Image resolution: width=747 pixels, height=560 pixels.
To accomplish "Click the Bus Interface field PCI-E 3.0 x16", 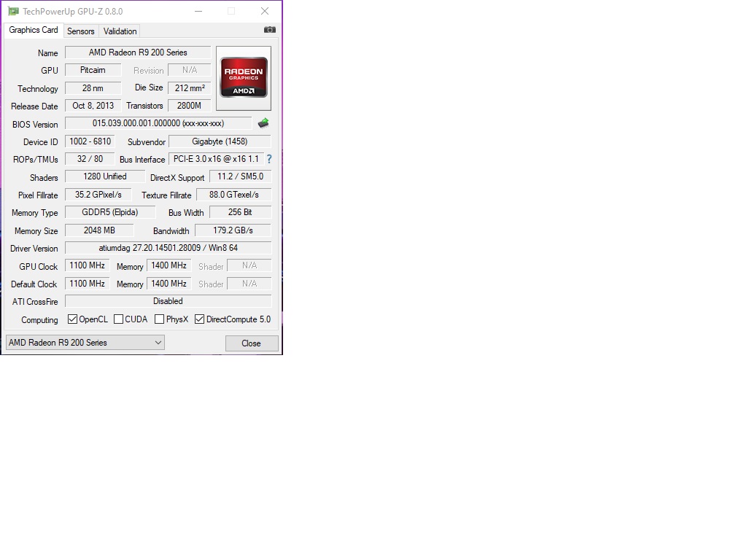I will pos(216,159).
